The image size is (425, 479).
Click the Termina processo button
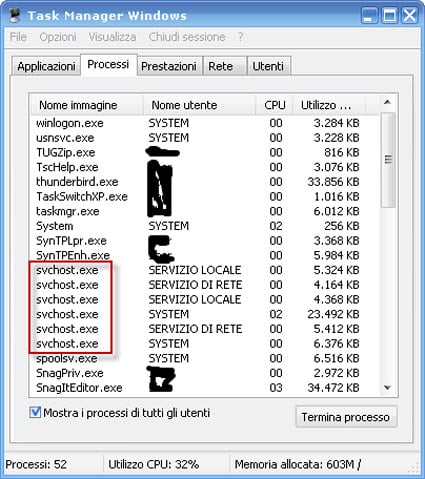(346, 417)
